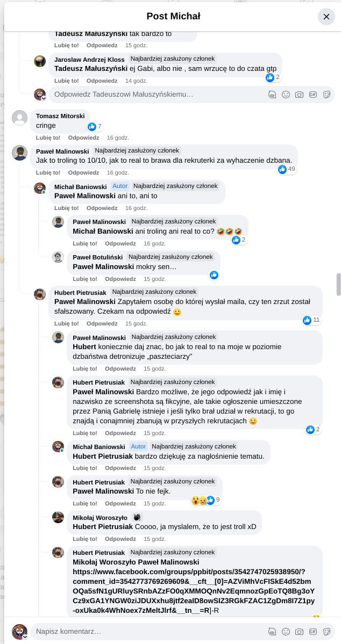
Task: Toggle like on Paweł Botuliński's 'mokry sen' comment
Action: click(84, 279)
